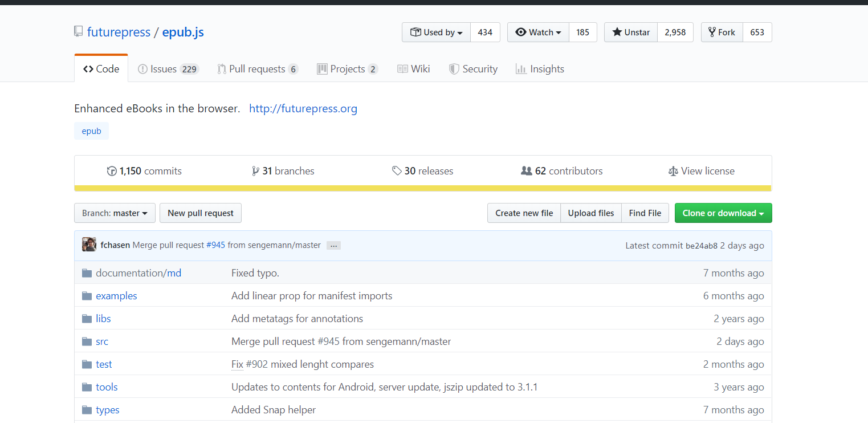The image size is (868, 423).
Task: Open the futurepress.org link
Action: click(x=303, y=108)
